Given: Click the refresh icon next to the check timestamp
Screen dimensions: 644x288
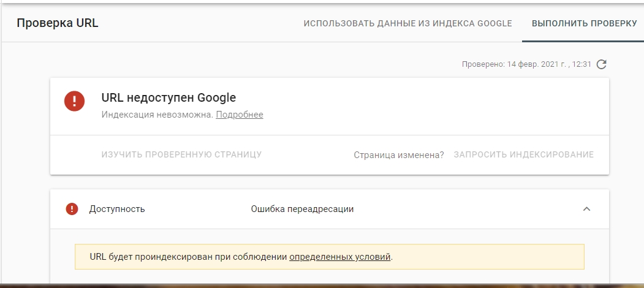Looking at the screenshot, I should (x=602, y=64).
